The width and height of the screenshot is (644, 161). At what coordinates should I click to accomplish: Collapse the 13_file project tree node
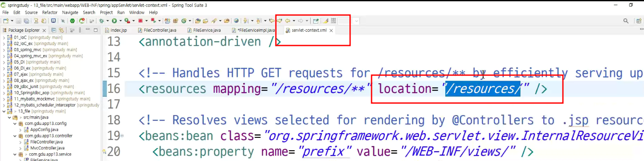tap(4, 111)
